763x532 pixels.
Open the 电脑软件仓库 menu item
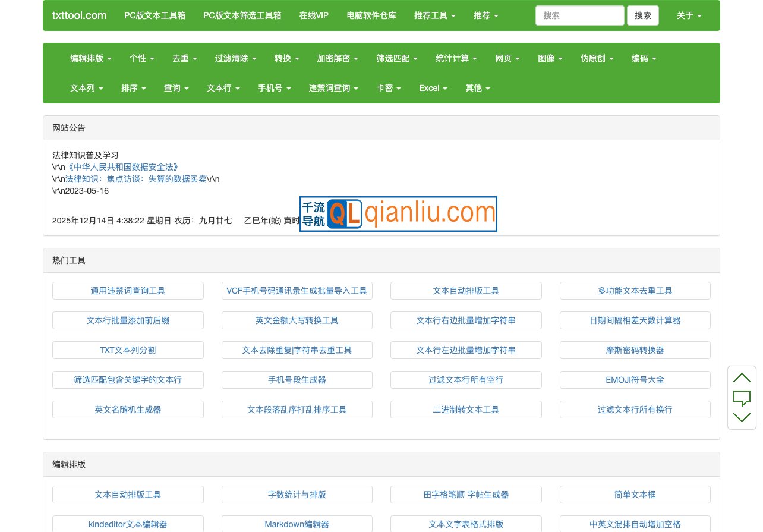371,15
